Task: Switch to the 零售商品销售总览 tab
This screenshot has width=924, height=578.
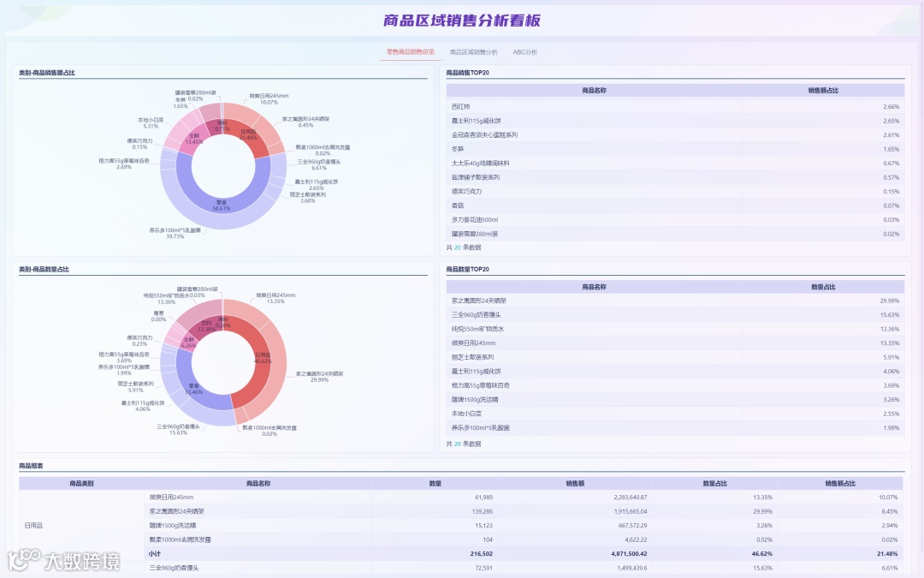Action: click(x=410, y=52)
